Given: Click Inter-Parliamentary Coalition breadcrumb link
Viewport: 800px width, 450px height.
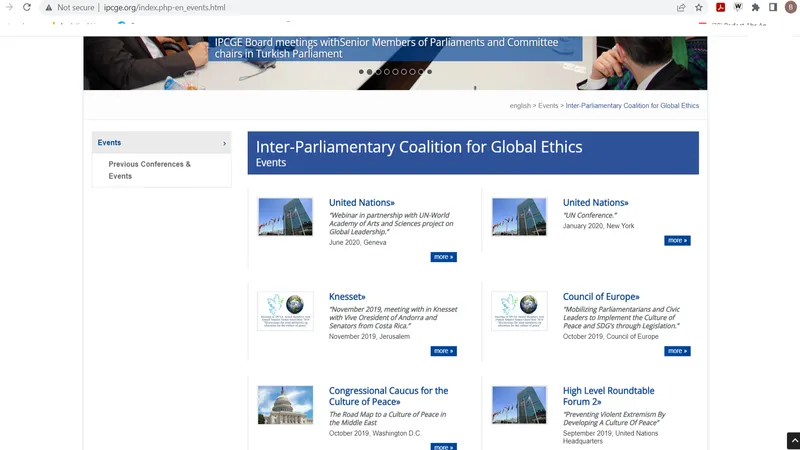Looking at the screenshot, I should click(632, 106).
